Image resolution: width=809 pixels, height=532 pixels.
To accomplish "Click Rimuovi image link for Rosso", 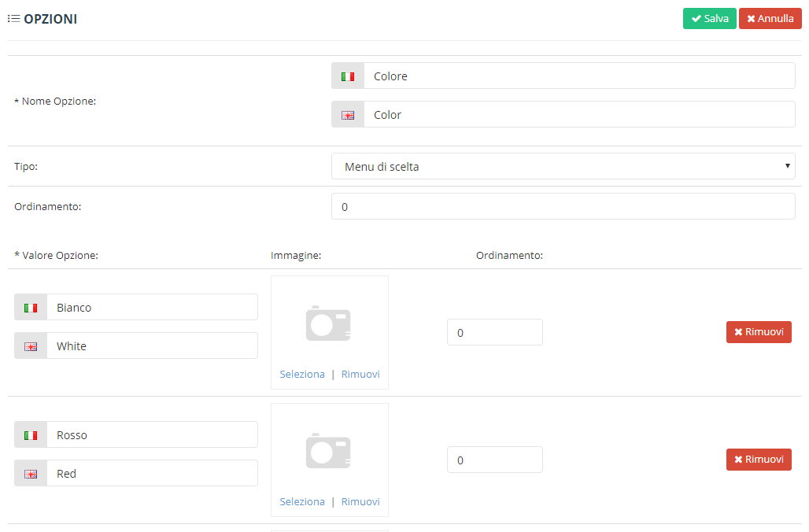I will 360,501.
